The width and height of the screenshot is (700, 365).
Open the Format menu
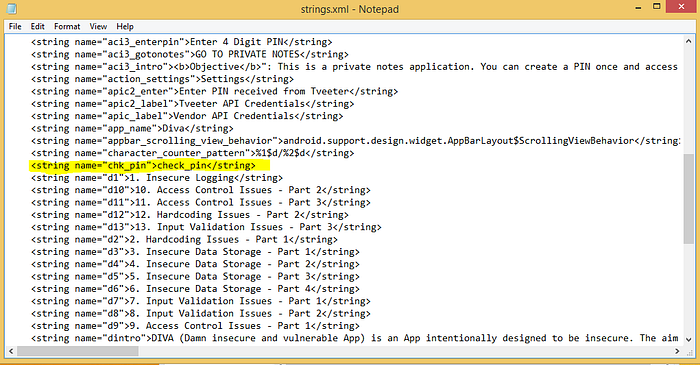point(67,26)
